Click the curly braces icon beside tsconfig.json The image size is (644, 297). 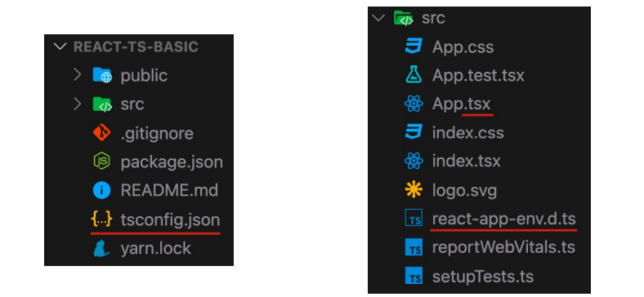pos(101,219)
